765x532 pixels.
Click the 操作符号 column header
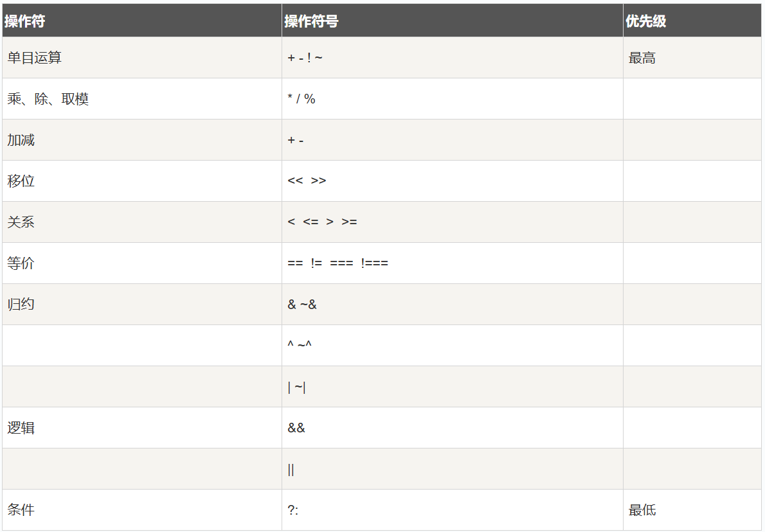click(x=311, y=21)
